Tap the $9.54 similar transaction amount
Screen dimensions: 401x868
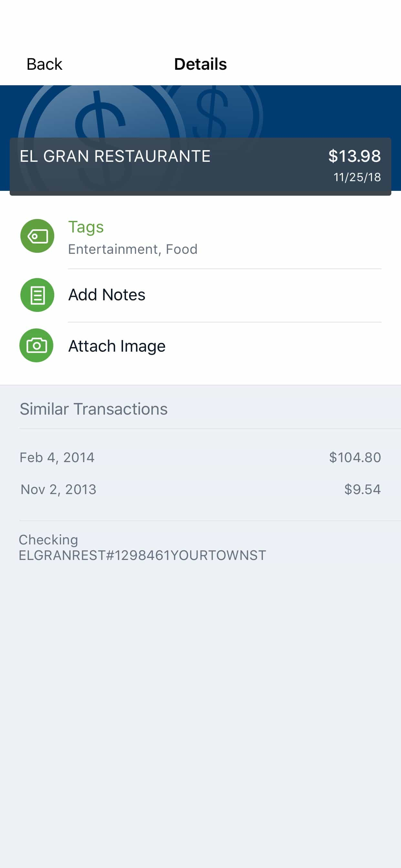coord(362,489)
